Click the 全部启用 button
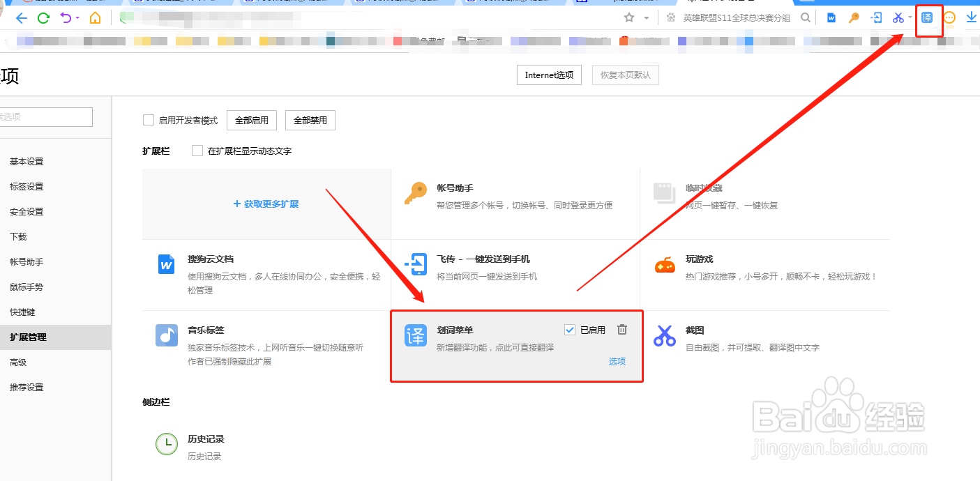980x481 pixels. [x=252, y=120]
